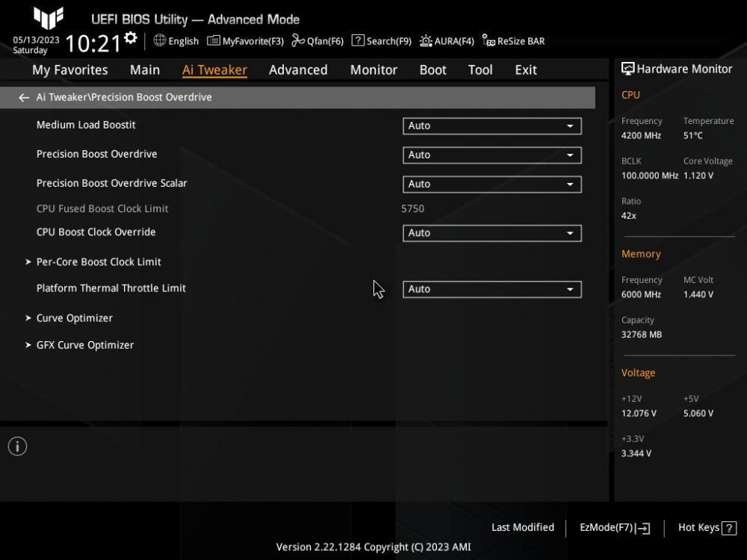
Task: Expand GFX Curve Optimizer submenu
Action: 85,345
